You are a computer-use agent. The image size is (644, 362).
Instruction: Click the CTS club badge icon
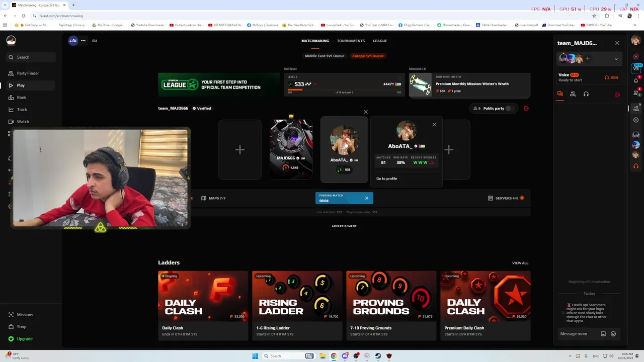(73, 41)
